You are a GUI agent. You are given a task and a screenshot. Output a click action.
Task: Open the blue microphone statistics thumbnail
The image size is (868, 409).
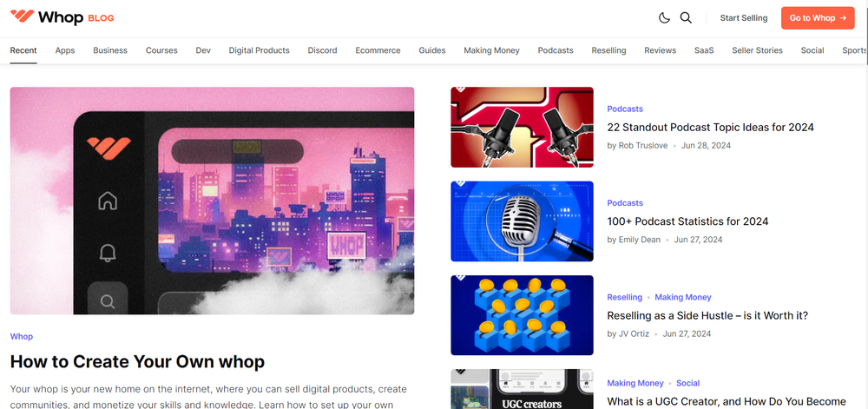click(x=522, y=221)
